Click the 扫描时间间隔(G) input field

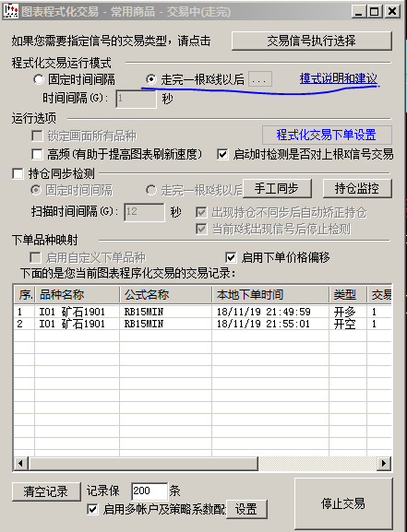(144, 212)
